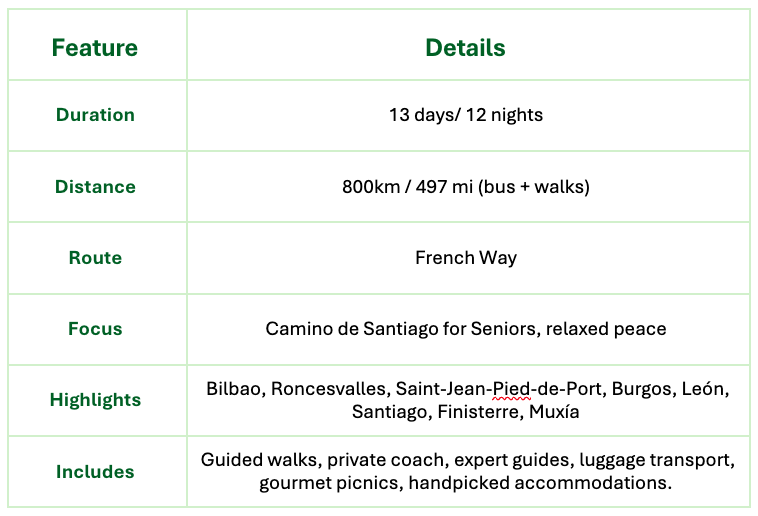This screenshot has width=758, height=516.
Task: Select the Distance row label
Action: tap(95, 187)
